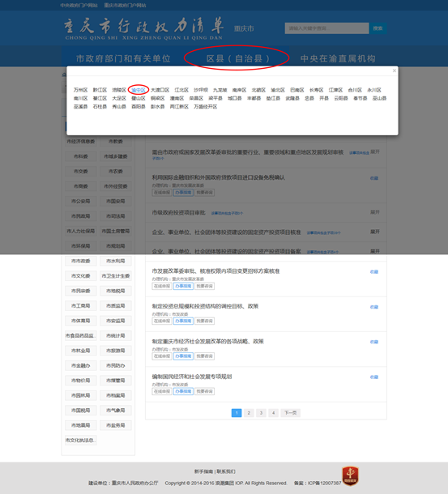Close the district selection popup
The height and width of the screenshot is (494, 448).
pyautogui.click(x=394, y=70)
